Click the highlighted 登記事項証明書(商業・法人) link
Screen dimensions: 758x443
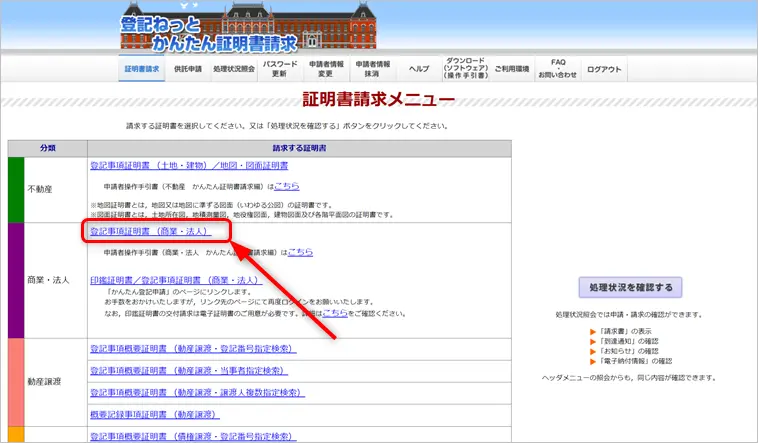(150, 232)
